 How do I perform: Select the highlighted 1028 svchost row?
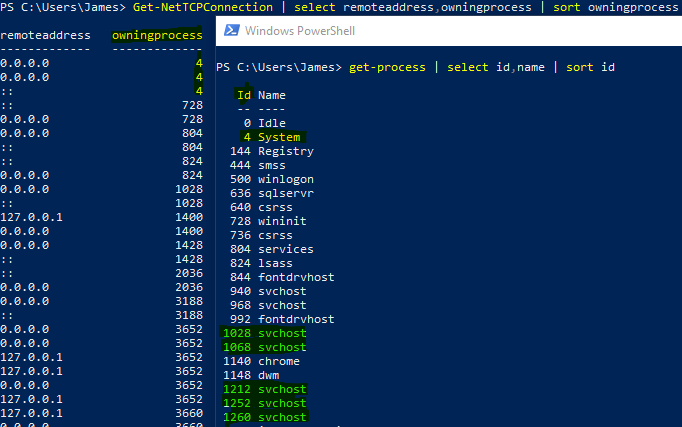pyautogui.click(x=265, y=333)
